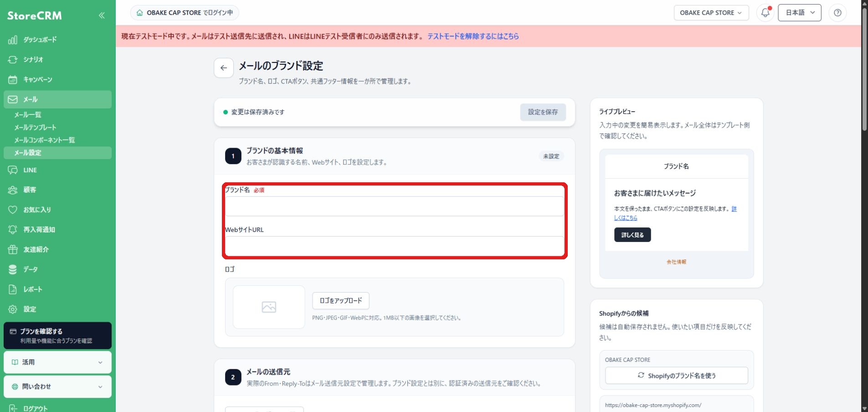The width and height of the screenshot is (868, 412).
Task: Click the 詳しく見る preview button
Action: point(632,235)
